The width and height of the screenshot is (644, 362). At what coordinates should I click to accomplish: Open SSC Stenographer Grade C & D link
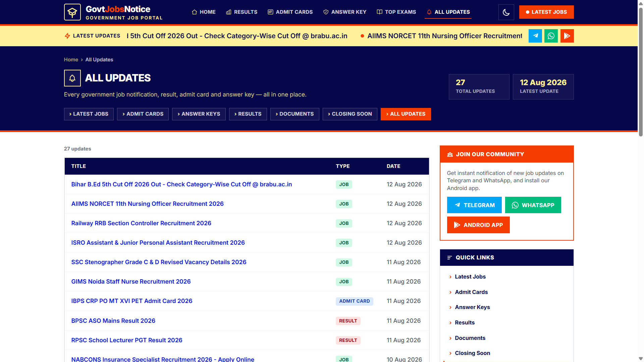[x=159, y=262]
